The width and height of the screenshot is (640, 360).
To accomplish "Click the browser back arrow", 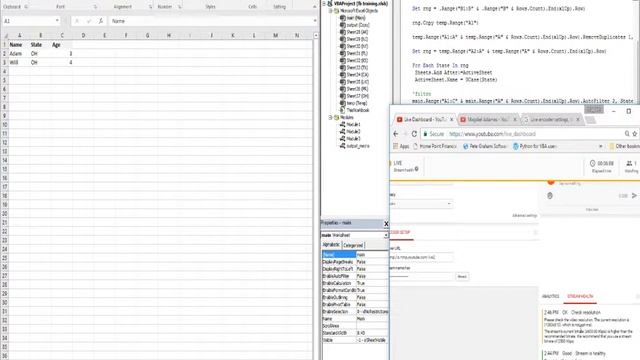I will pyautogui.click(x=396, y=134).
